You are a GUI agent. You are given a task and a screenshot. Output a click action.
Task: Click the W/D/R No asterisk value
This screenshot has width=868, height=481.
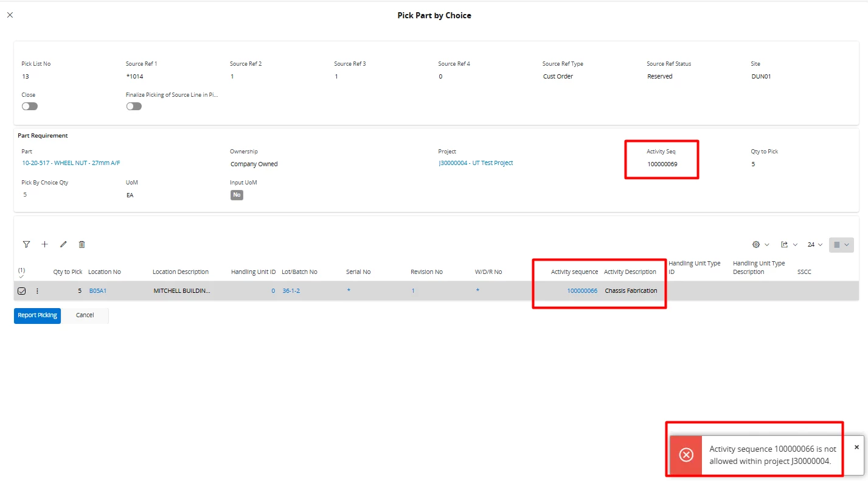pyautogui.click(x=477, y=290)
